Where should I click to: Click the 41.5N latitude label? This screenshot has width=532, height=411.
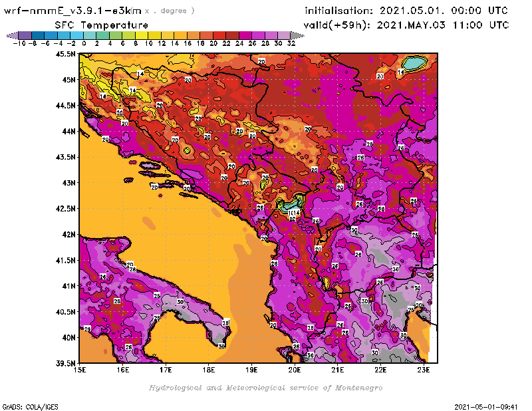(65, 260)
